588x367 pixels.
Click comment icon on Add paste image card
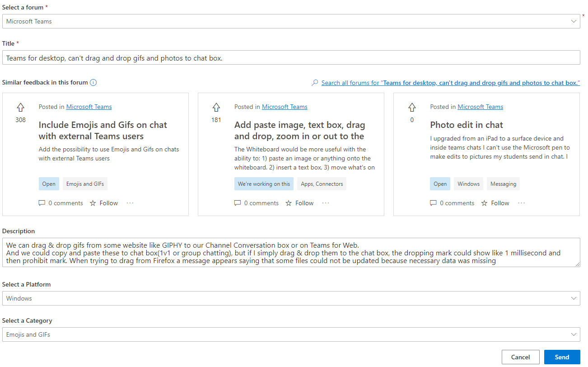click(238, 203)
